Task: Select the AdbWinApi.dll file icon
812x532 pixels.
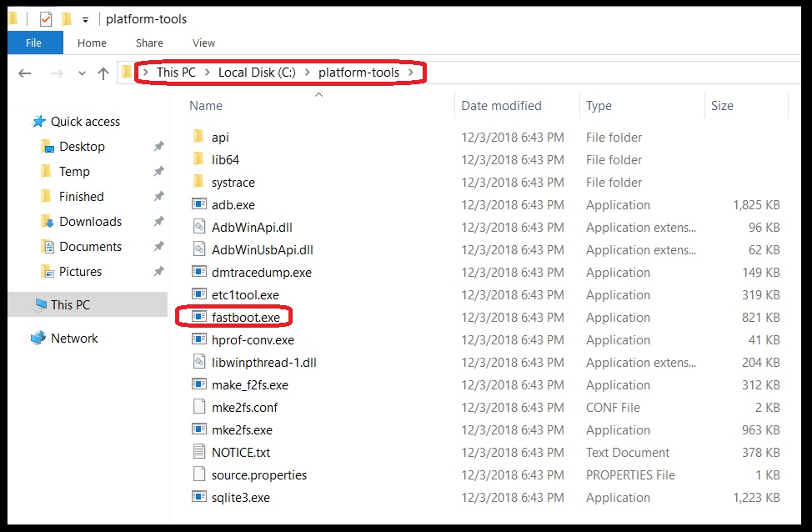Action: click(x=199, y=226)
